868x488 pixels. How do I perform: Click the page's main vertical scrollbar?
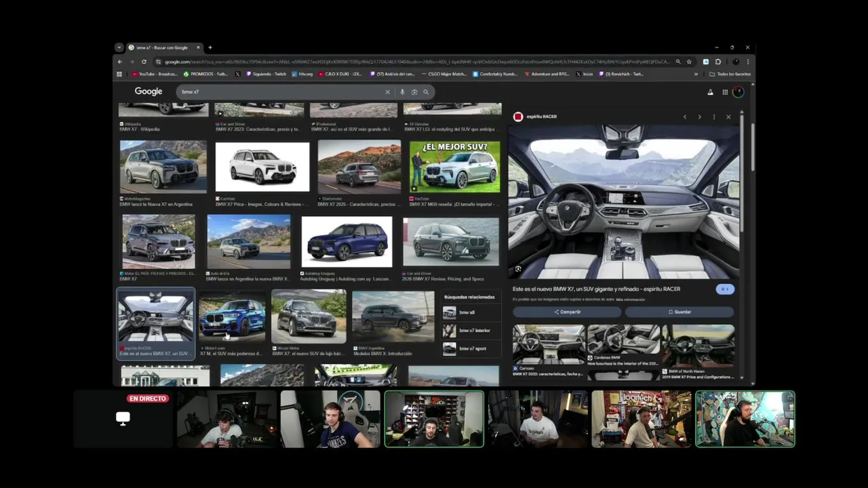(752, 146)
